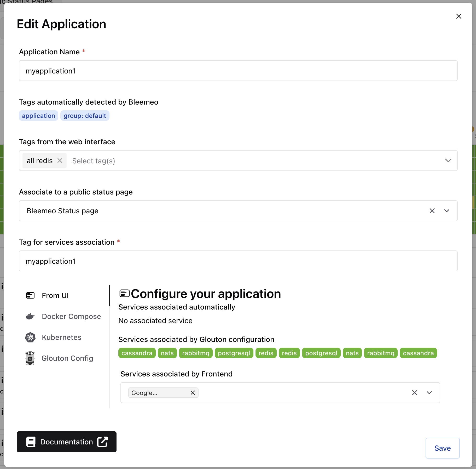
Task: Click the external link icon on Documentation
Action: 102,442
